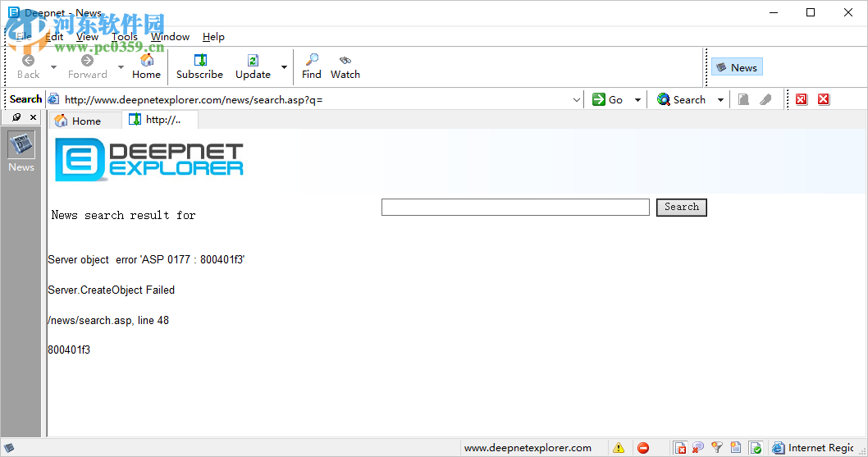Click www.deepnetexplorer.com in status bar

(528, 448)
